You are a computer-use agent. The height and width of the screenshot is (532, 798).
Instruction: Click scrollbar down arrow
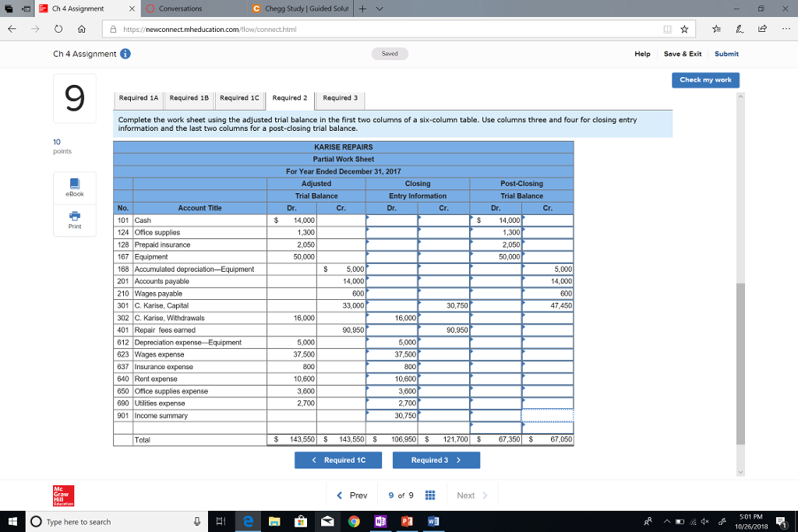point(740,472)
